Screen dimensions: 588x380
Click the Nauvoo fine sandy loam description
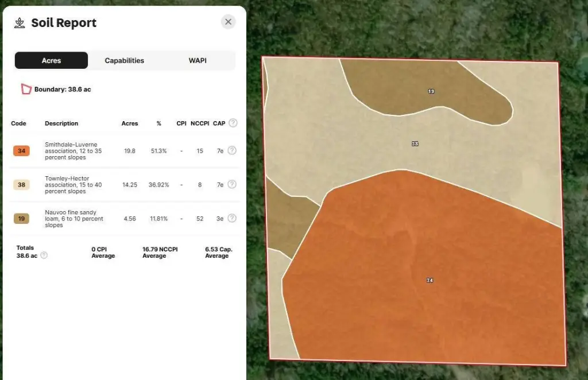tap(73, 219)
